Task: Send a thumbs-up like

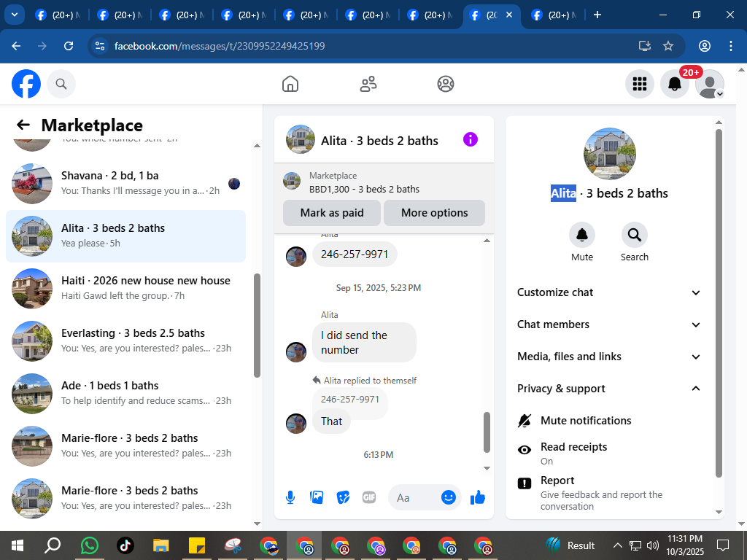Action: tap(477, 497)
